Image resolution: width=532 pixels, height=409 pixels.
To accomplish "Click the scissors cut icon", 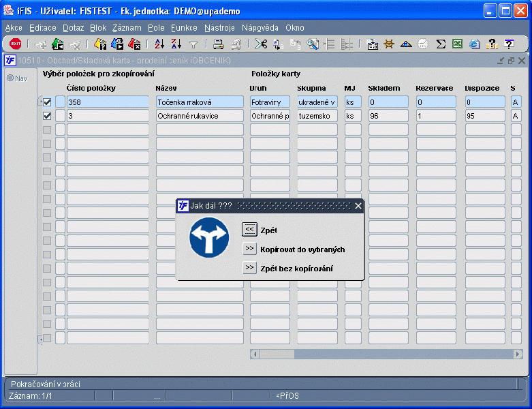I will coord(261,44).
